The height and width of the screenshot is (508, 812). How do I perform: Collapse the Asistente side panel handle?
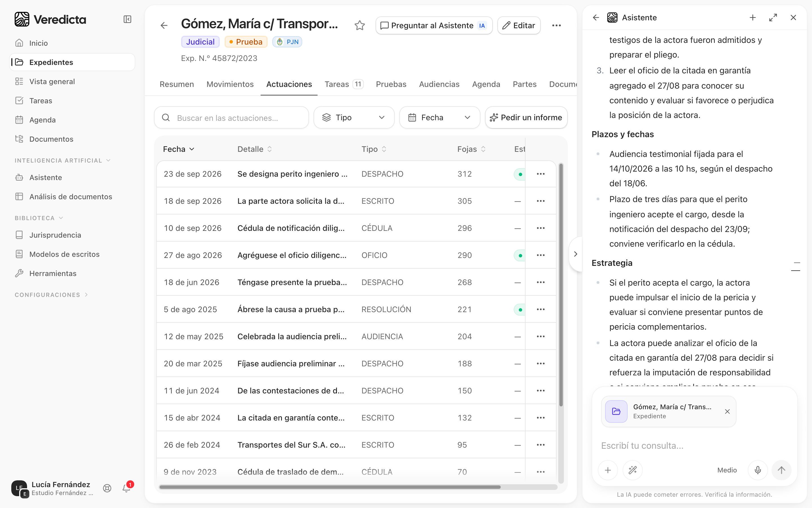[x=575, y=254]
